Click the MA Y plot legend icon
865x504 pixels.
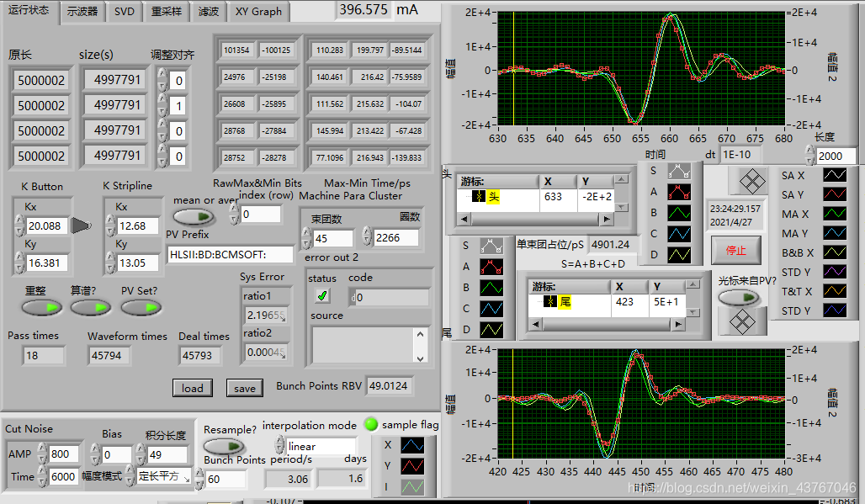tap(835, 233)
